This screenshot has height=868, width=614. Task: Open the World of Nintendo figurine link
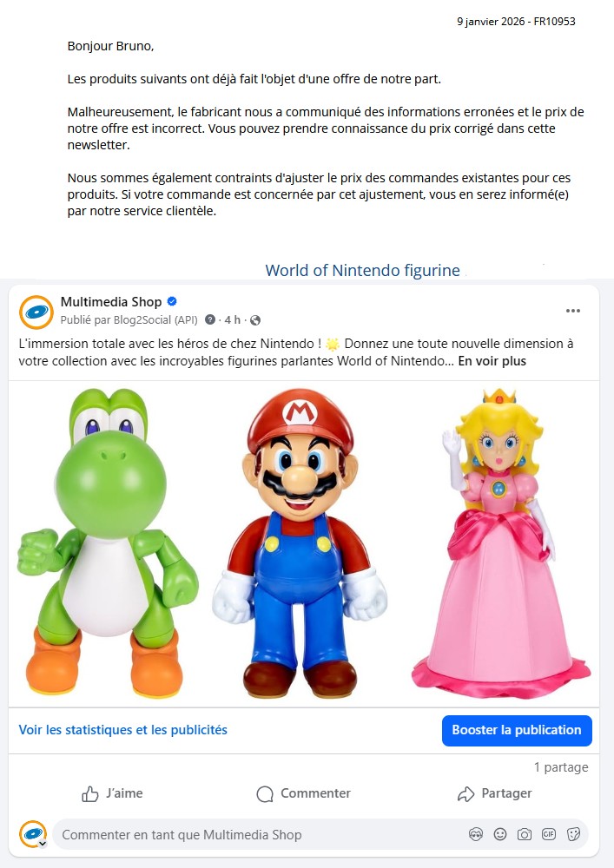pos(363,270)
